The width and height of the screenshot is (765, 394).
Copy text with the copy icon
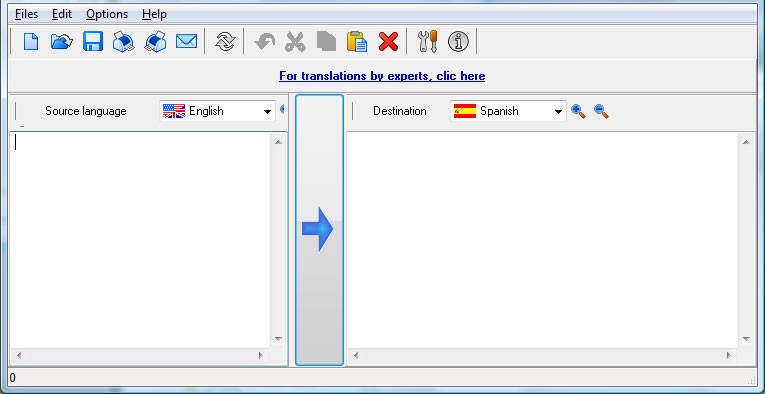(326, 41)
